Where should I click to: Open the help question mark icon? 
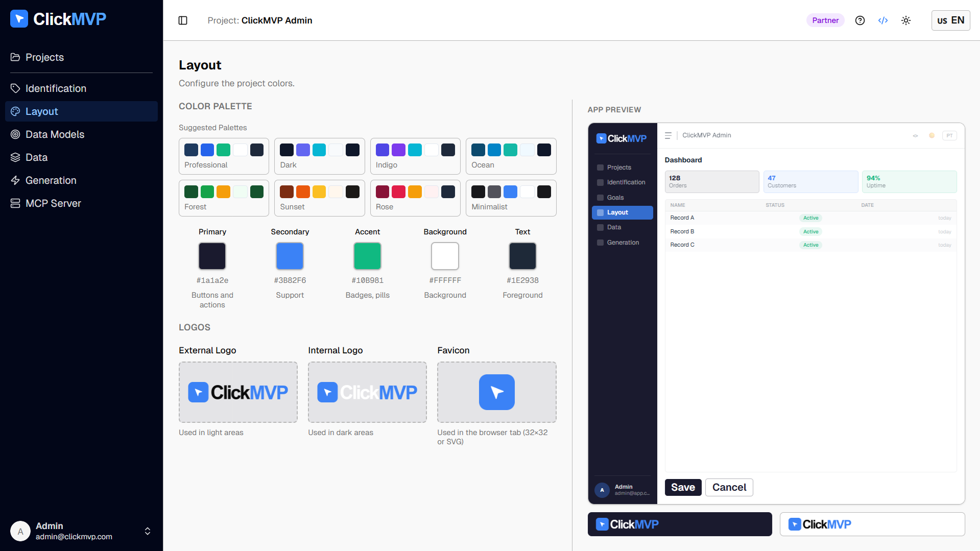pos(860,20)
